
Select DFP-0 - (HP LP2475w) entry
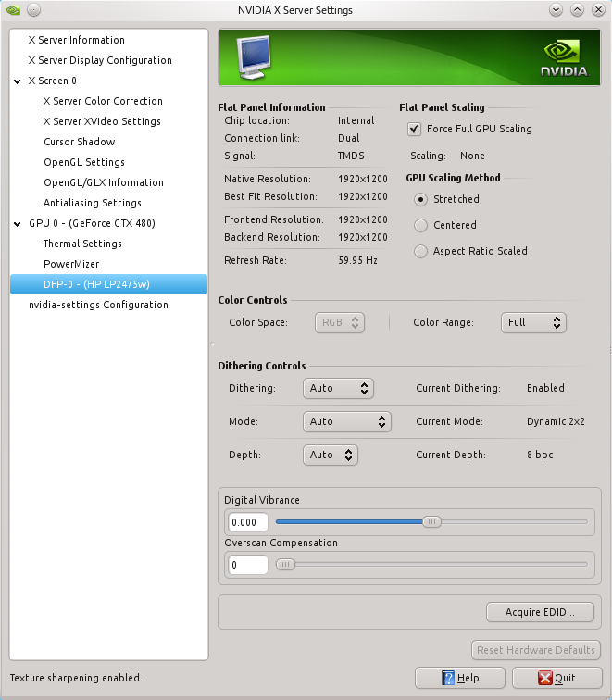108,284
